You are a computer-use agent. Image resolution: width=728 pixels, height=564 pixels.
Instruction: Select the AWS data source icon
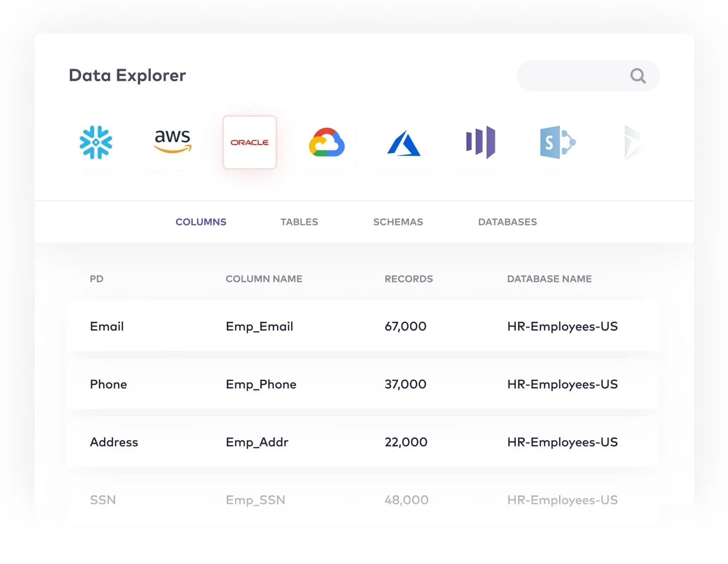(x=172, y=141)
